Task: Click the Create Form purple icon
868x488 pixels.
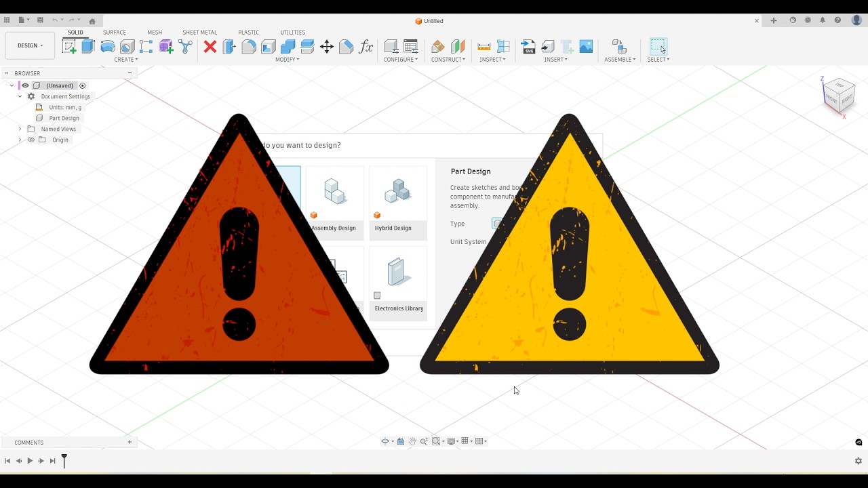Action: tap(166, 47)
